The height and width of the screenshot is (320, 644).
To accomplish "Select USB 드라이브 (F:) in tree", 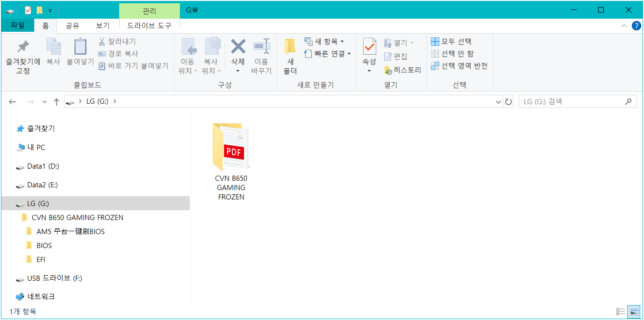I will point(49,278).
